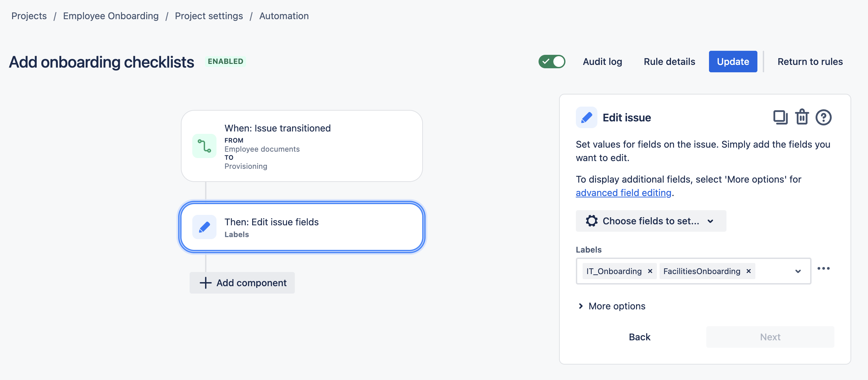Open the Labels three-dot options menu
Screen dimensions: 868x380
point(823,268)
